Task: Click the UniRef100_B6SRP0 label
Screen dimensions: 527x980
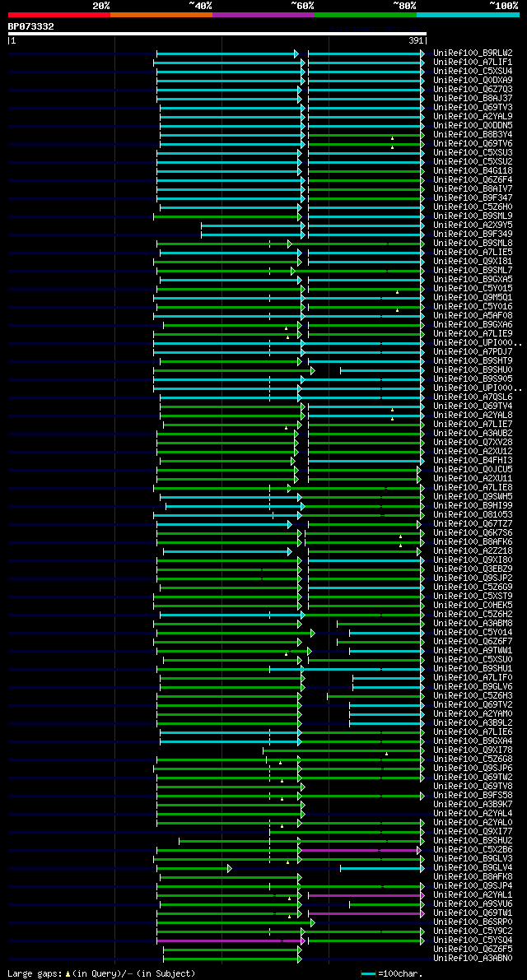Action: [473, 923]
